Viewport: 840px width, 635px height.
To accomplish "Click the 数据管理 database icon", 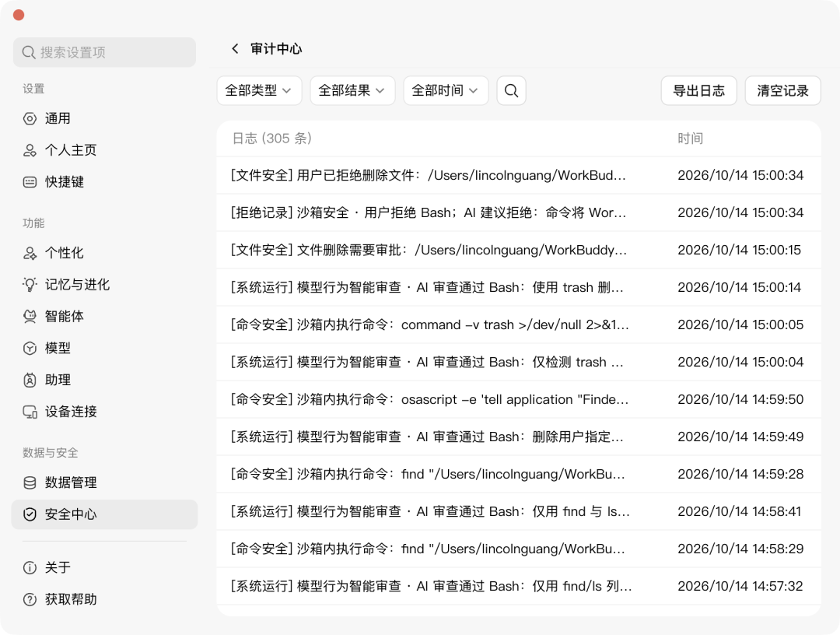I will [x=30, y=482].
